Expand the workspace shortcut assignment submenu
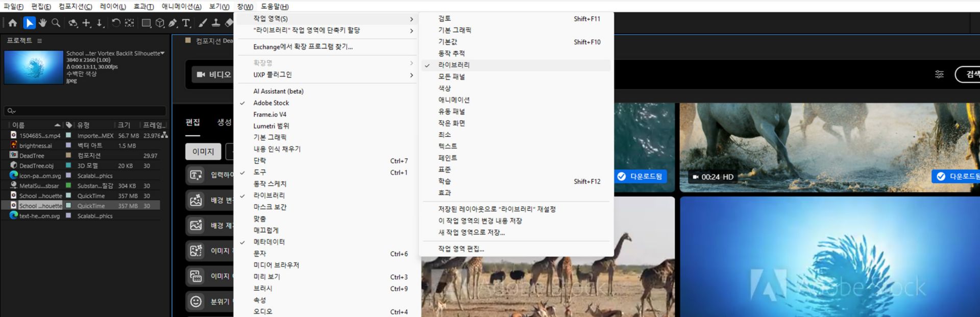Viewport: 980px width, 317px height. click(x=326, y=31)
